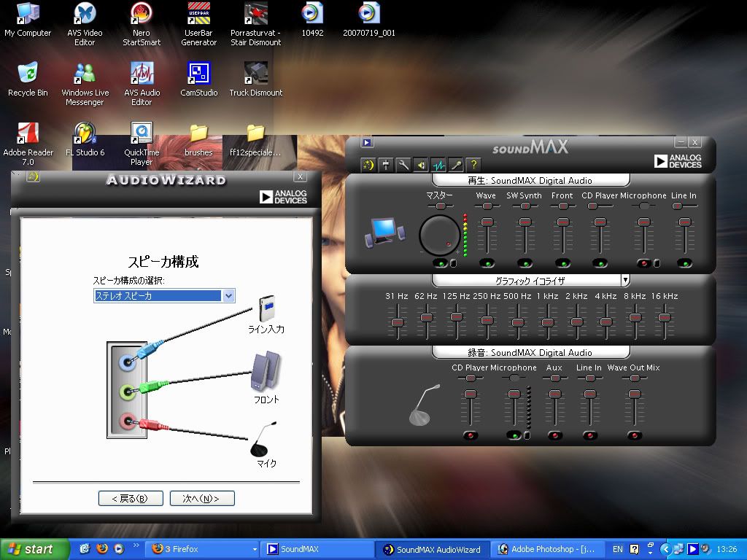This screenshot has height=560, width=747.
Task: Click the small button beside Master mute light
Action: point(453,263)
